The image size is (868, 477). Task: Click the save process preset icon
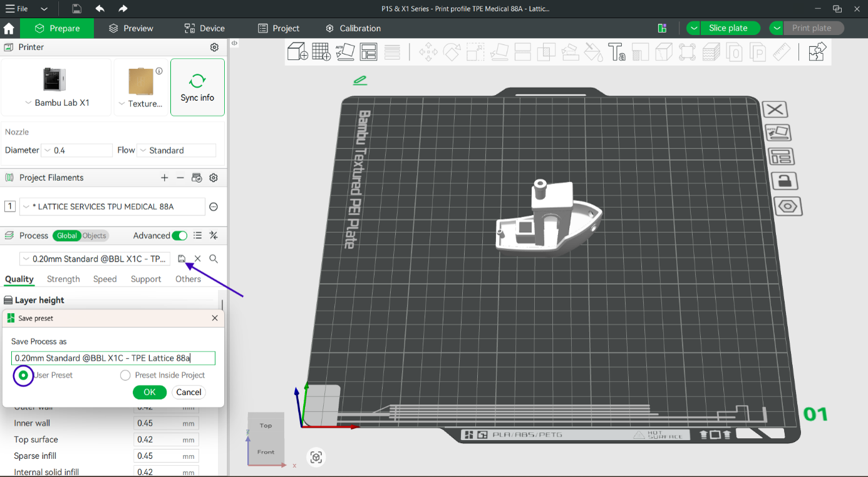(182, 259)
